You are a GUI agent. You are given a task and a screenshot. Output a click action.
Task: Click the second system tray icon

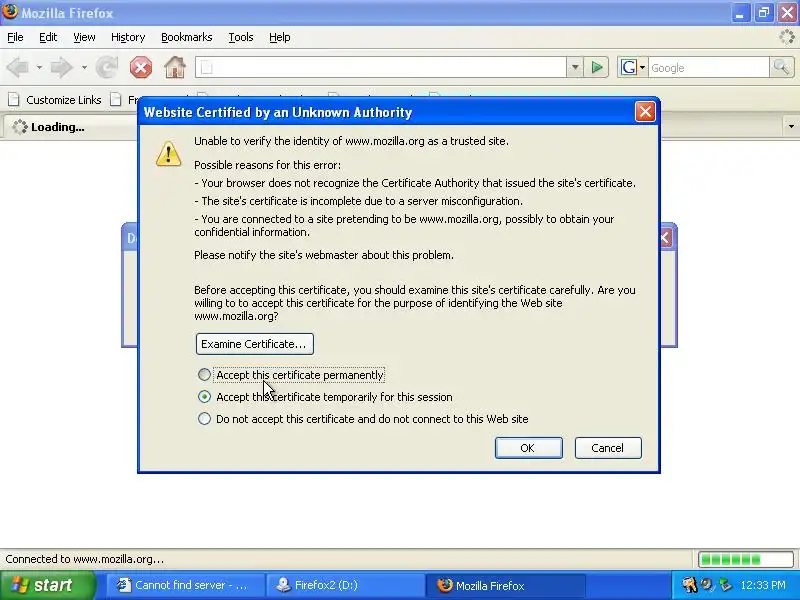coord(708,585)
